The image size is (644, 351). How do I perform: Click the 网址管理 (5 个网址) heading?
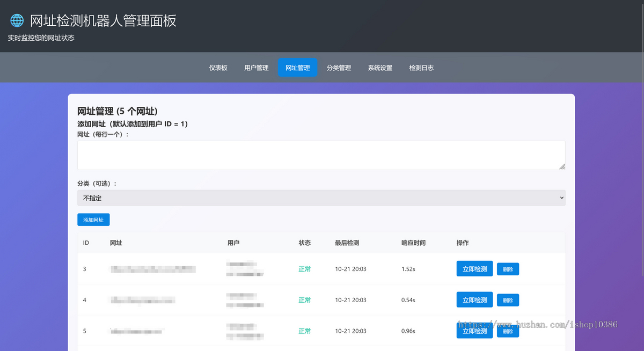[x=118, y=111]
